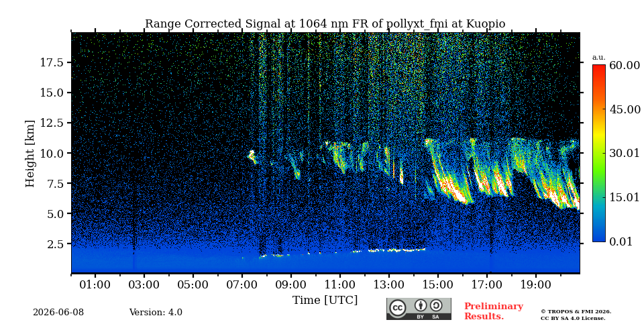The width and height of the screenshot is (644, 322).
Task: Click the '15.0' height tick label
Action: [x=52, y=93]
